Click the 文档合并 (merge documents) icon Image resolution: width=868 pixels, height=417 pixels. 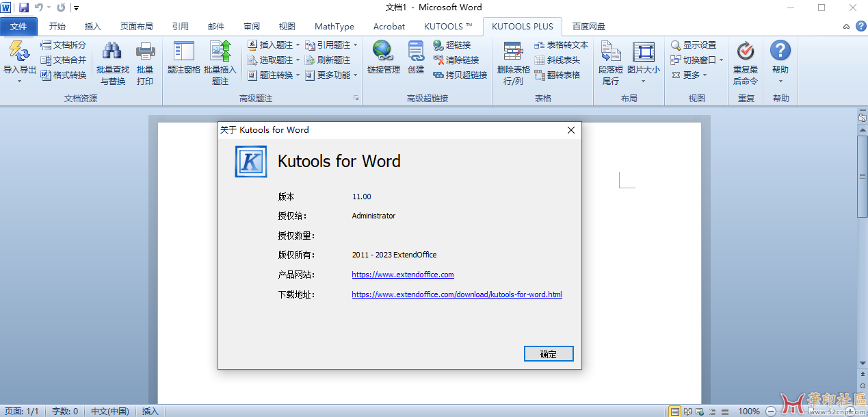point(46,60)
